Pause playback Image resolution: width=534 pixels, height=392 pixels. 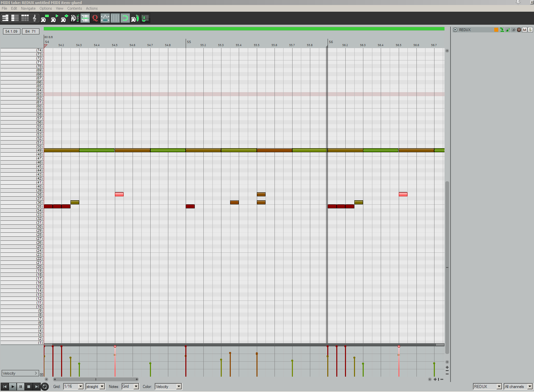pos(21,387)
